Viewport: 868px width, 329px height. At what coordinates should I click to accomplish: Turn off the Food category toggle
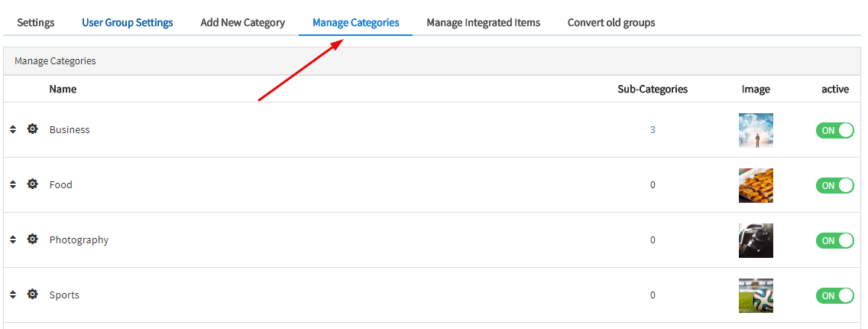pos(834,185)
